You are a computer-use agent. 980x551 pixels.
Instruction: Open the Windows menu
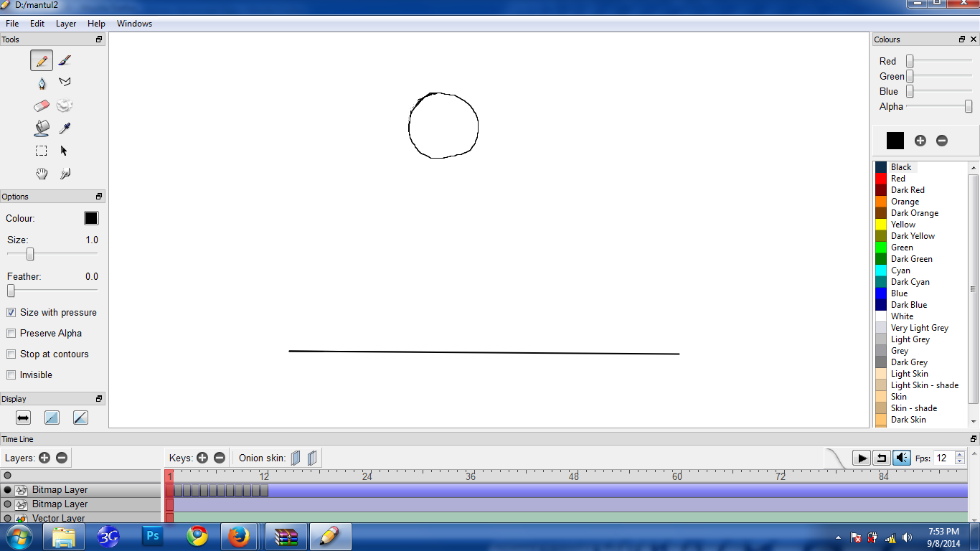[134, 24]
